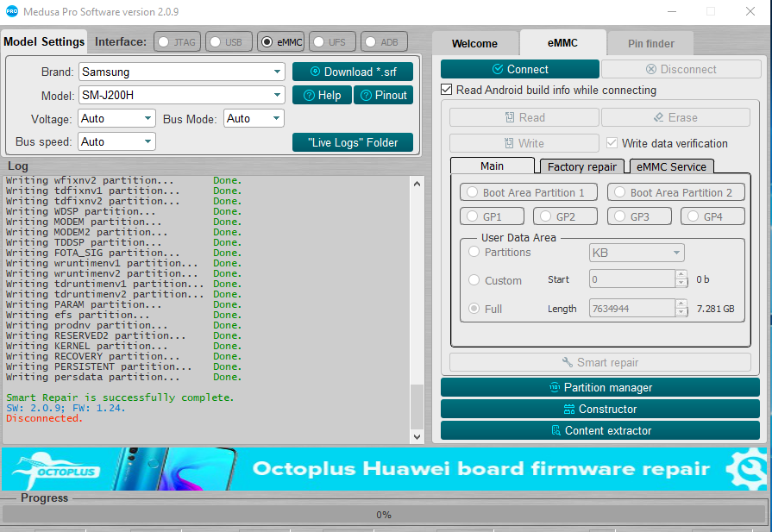
Task: Click the Start input field
Action: coord(632,279)
